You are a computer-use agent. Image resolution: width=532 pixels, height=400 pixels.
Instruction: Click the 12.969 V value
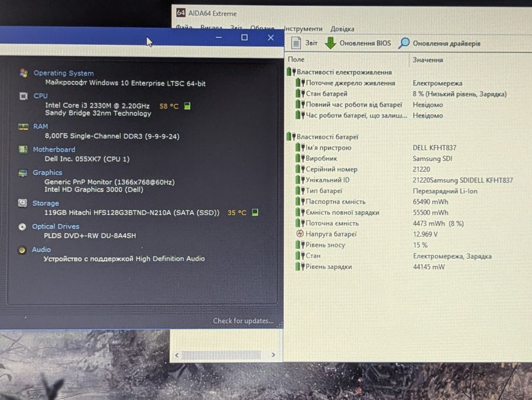tap(425, 234)
